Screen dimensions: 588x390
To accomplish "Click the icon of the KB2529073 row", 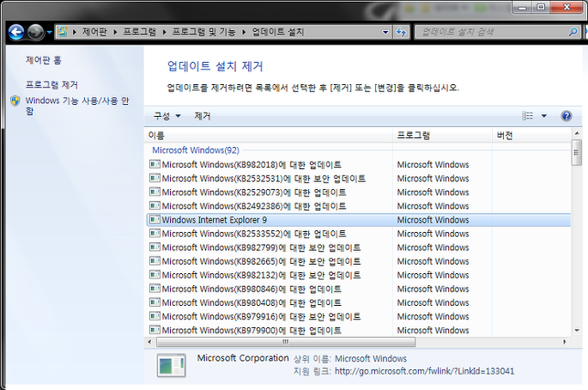I will [155, 192].
